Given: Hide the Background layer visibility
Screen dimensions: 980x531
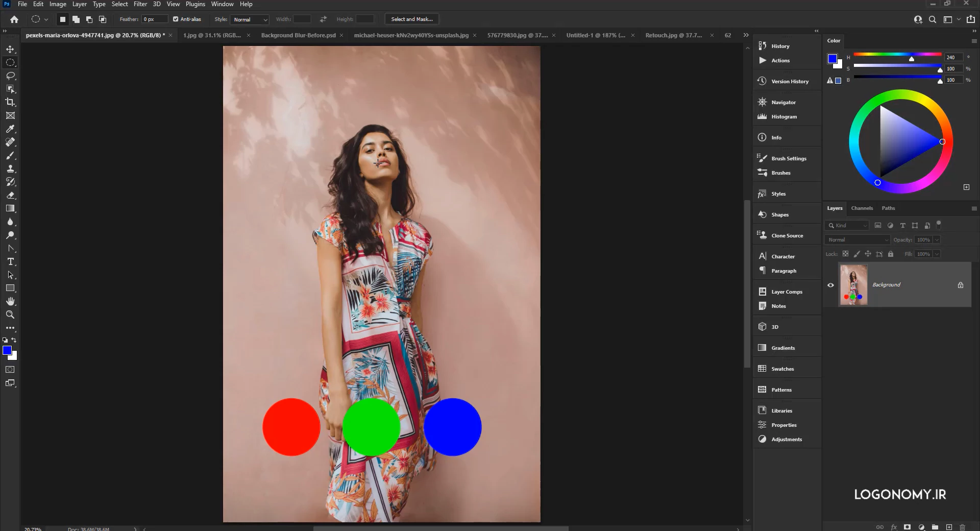Looking at the screenshot, I should pos(830,285).
